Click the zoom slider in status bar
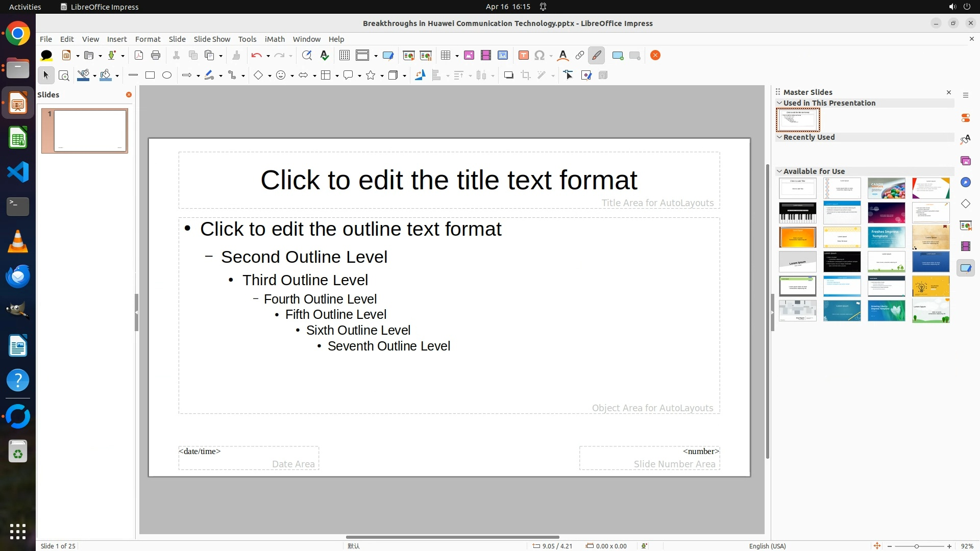The width and height of the screenshot is (980, 551). coord(917,546)
